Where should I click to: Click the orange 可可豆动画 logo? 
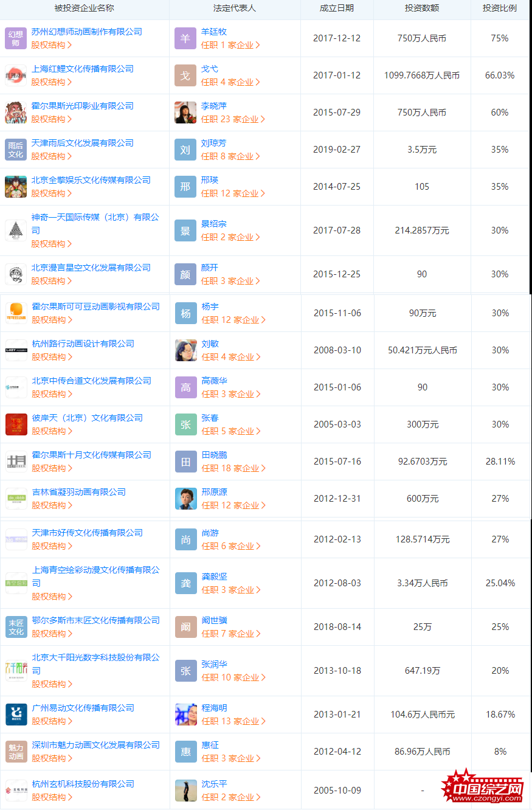point(16,313)
